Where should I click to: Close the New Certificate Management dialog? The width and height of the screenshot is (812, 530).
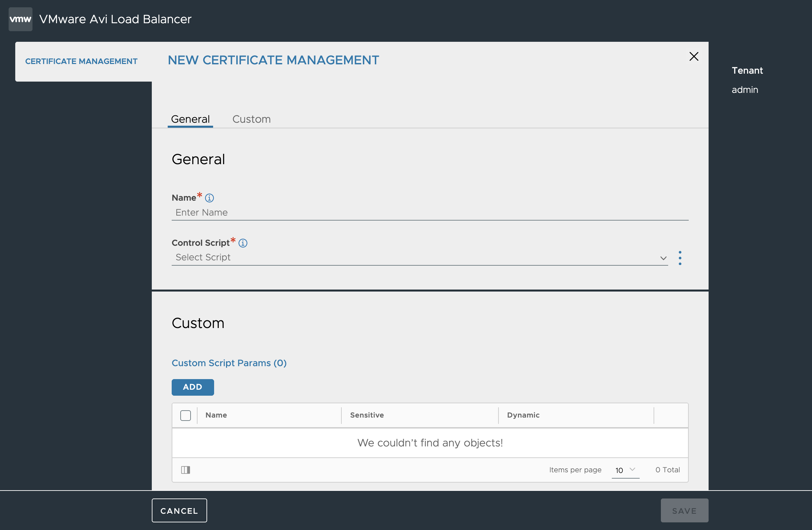pyautogui.click(x=694, y=56)
